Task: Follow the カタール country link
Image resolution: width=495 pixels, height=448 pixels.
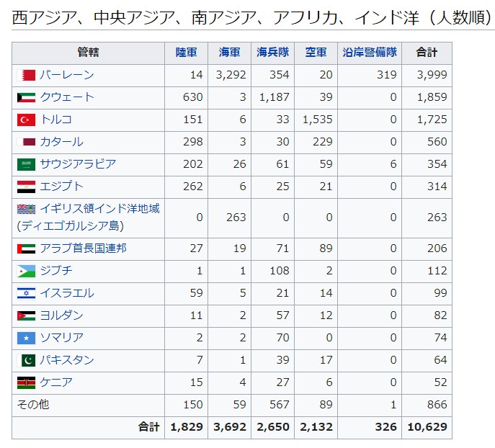Action: coord(61,142)
